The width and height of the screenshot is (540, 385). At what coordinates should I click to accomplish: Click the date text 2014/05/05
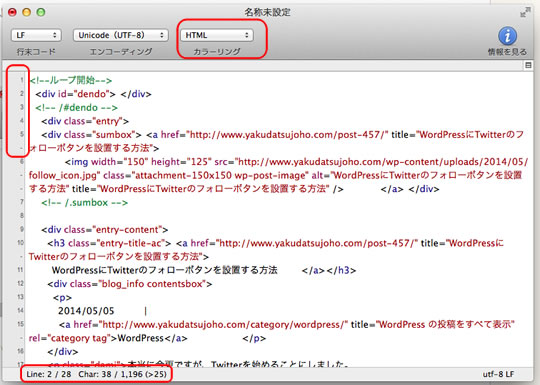86,311
